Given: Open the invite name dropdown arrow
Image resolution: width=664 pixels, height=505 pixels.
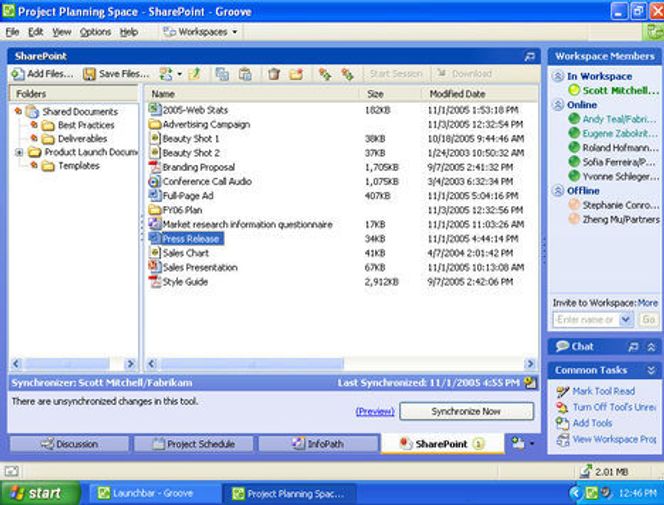Looking at the screenshot, I should pos(626,320).
